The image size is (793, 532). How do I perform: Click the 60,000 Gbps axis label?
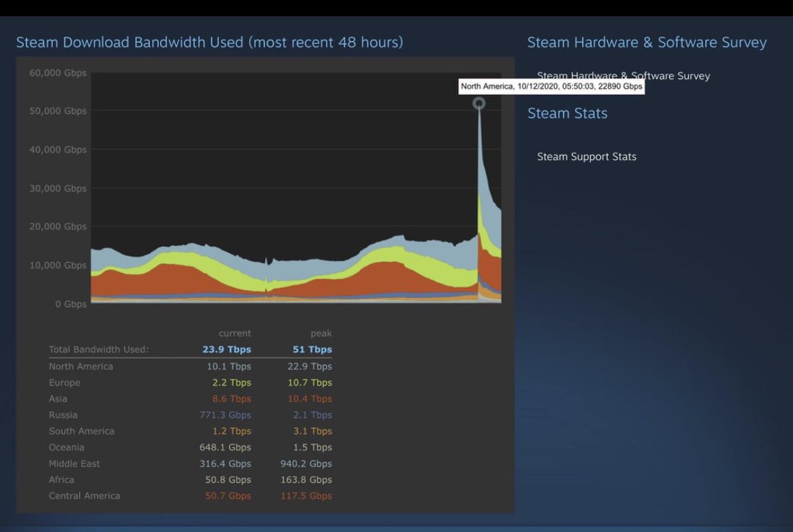coord(58,73)
